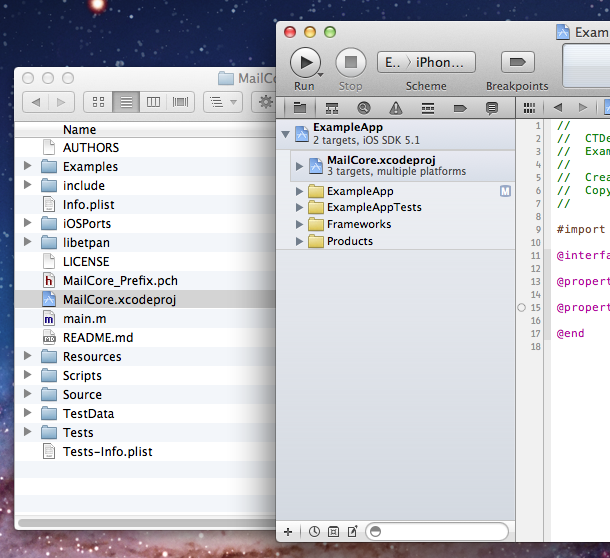This screenshot has height=558, width=610.
Task: Open Finder action gear menu
Action: point(265,102)
